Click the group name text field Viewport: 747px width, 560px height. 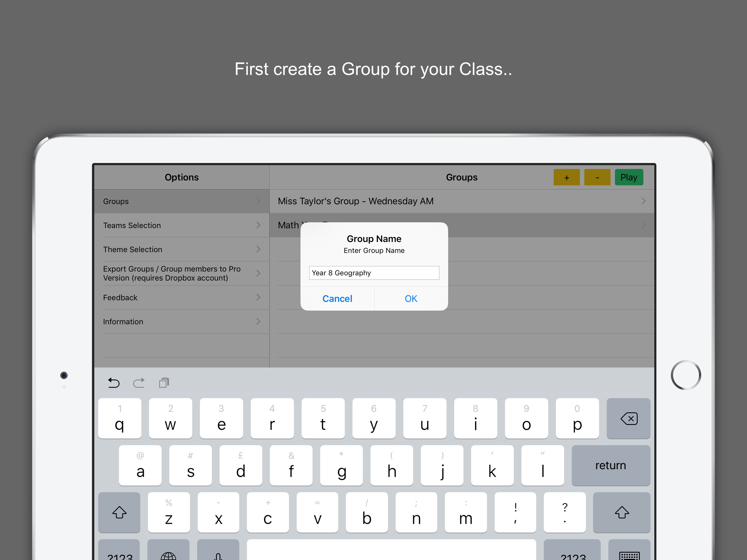374,273
